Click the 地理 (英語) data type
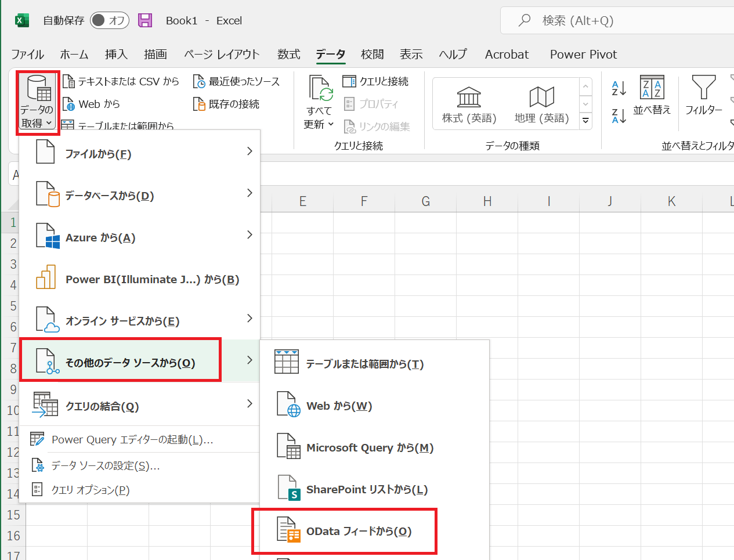734x560 pixels. pos(541,104)
